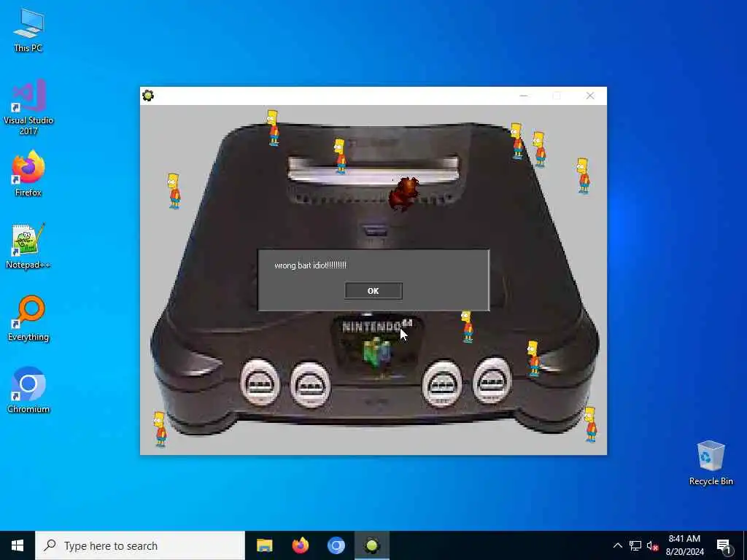Open Visual Studio 2017 shortcut
The width and height of the screenshot is (747, 560).
coord(28,106)
